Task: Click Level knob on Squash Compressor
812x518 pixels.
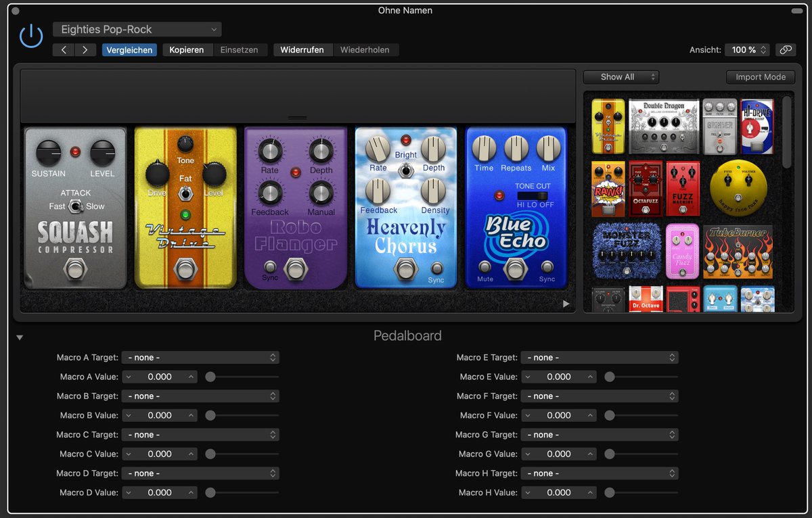Action: [x=103, y=154]
